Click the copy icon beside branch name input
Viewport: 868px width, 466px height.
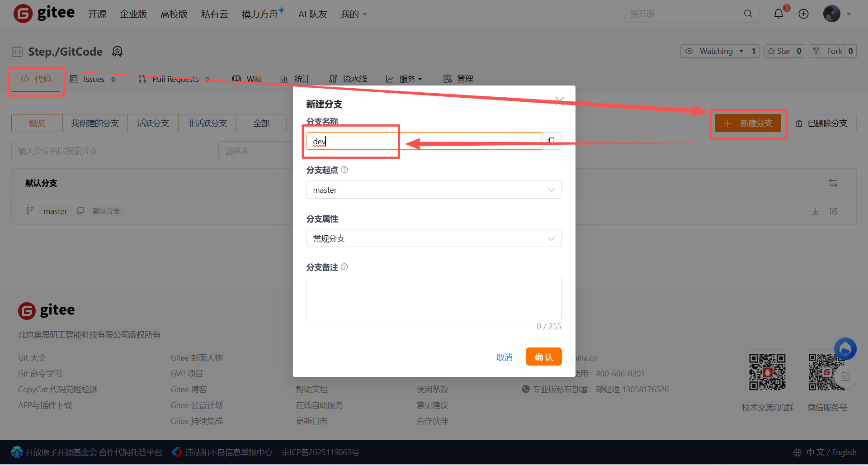coord(551,141)
